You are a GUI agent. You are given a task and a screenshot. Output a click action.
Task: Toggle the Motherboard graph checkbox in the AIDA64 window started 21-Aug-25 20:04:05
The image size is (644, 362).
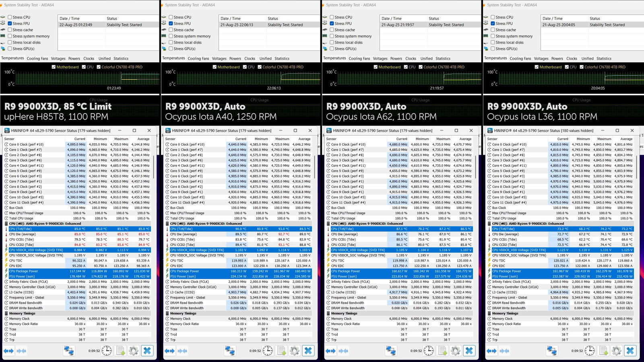pos(537,67)
